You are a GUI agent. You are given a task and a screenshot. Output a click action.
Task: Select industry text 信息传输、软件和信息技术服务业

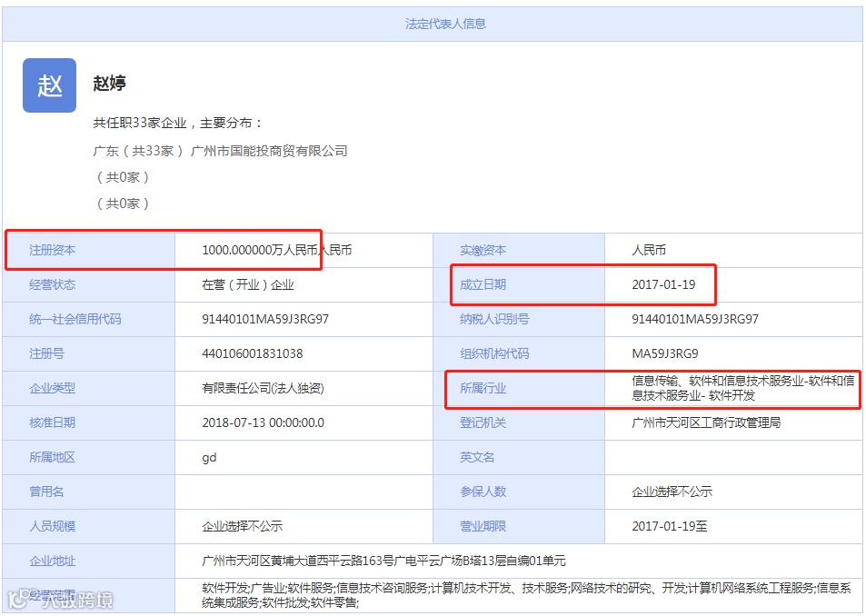coord(718,381)
